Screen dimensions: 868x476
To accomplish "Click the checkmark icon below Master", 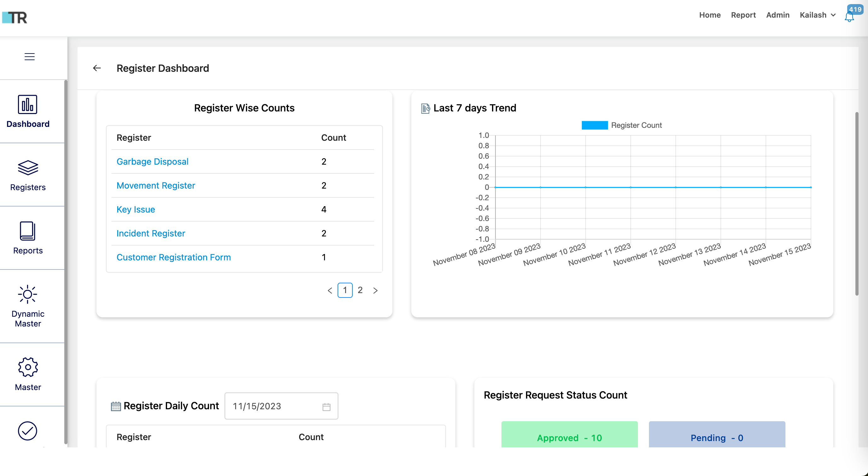I will coord(28,431).
